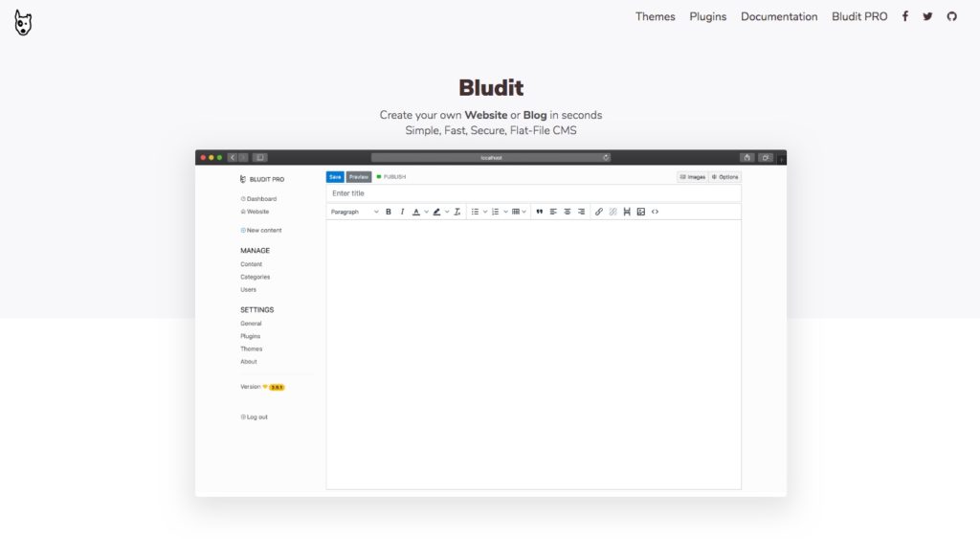The image size is (980, 539).
Task: Align text left in editor
Action: [x=553, y=212]
